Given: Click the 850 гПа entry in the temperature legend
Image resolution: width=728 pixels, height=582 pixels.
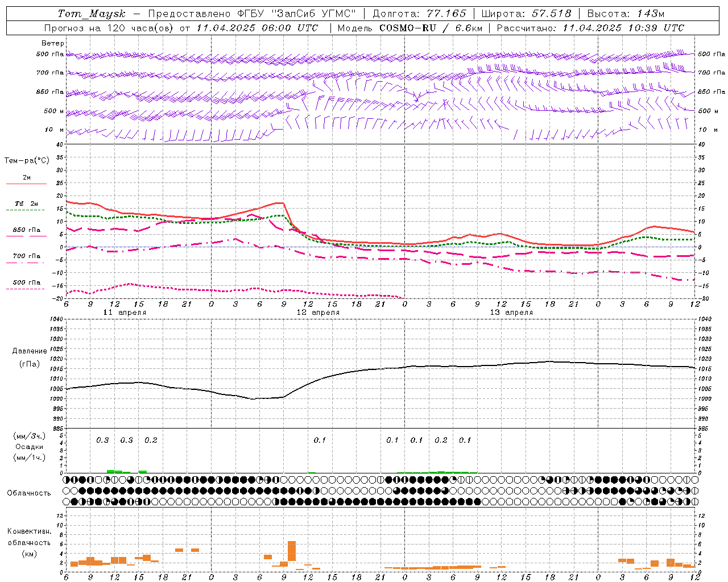Looking at the screenshot, I should click(27, 230).
